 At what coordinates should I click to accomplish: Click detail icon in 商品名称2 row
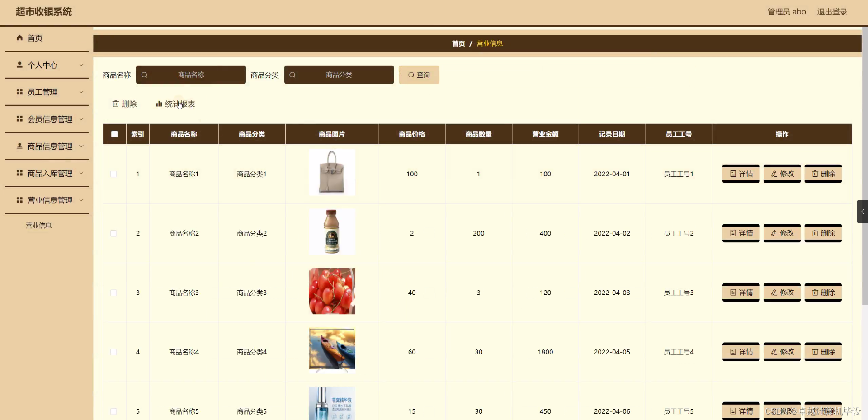point(733,233)
